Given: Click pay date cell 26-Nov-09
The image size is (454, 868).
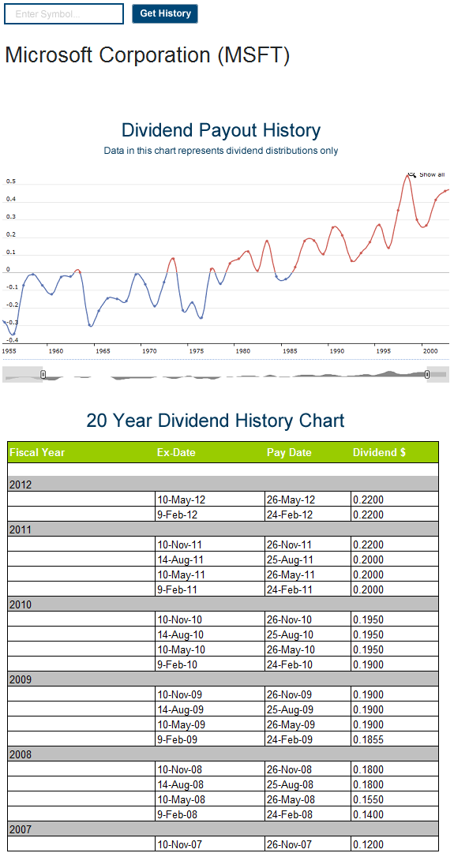Looking at the screenshot, I should click(x=307, y=694).
